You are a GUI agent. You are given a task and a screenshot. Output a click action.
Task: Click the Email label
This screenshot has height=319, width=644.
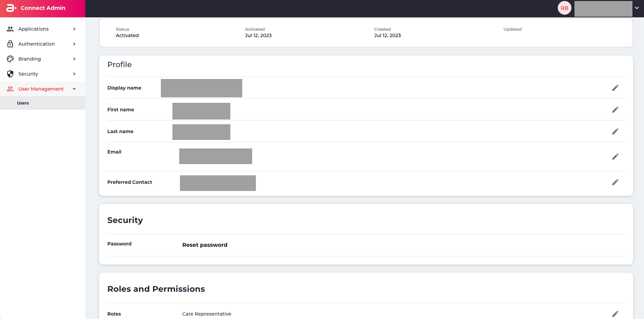(x=114, y=152)
